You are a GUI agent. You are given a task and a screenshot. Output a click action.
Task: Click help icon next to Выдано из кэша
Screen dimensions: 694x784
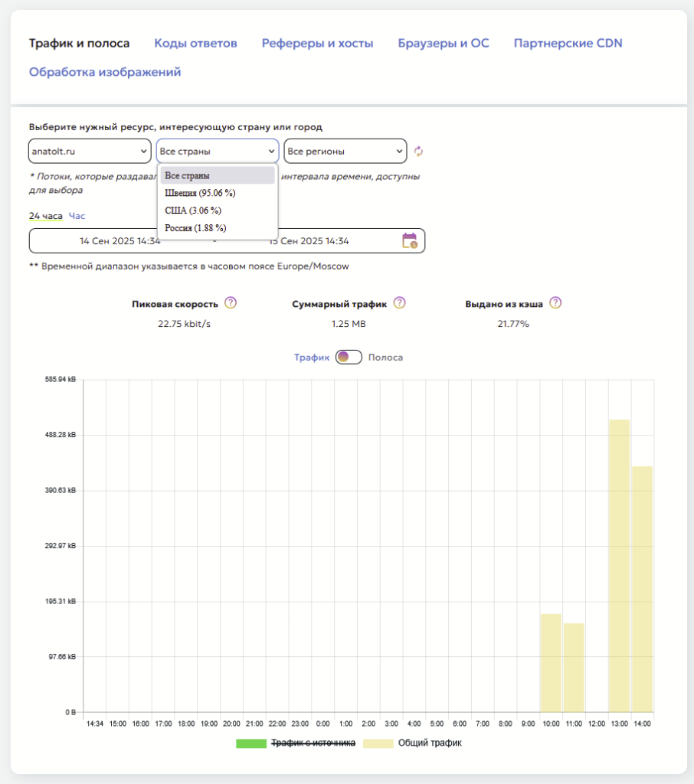tap(555, 302)
